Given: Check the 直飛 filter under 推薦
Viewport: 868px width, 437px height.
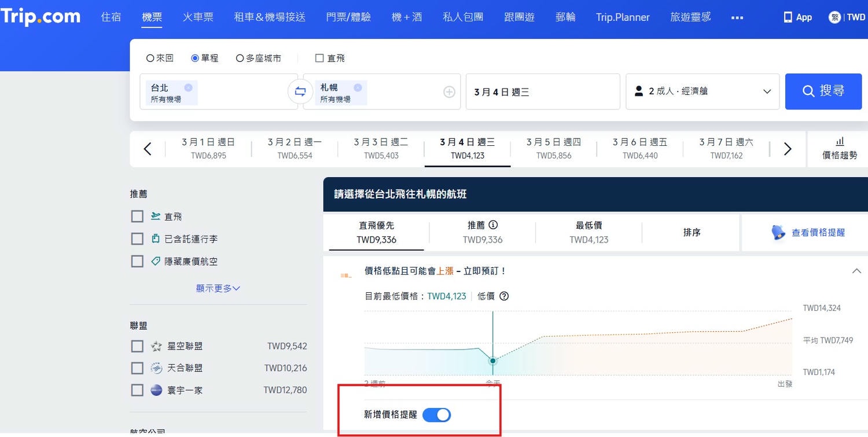Looking at the screenshot, I should pyautogui.click(x=137, y=216).
